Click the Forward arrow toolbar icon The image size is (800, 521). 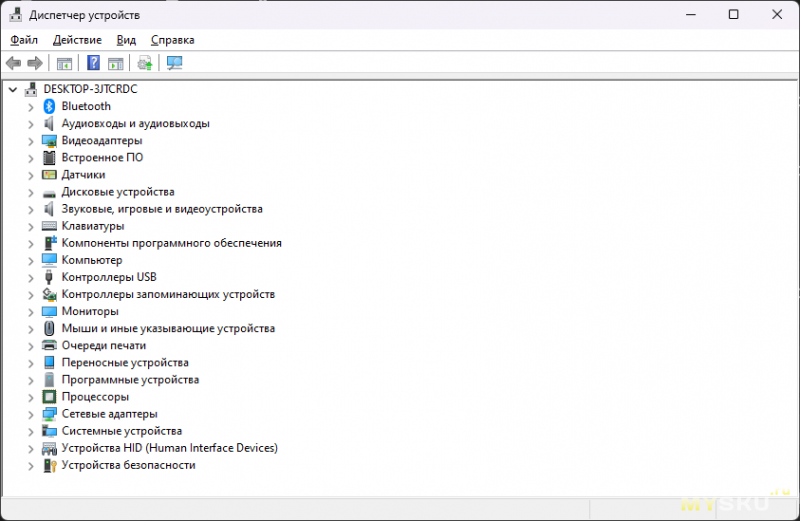(x=35, y=63)
